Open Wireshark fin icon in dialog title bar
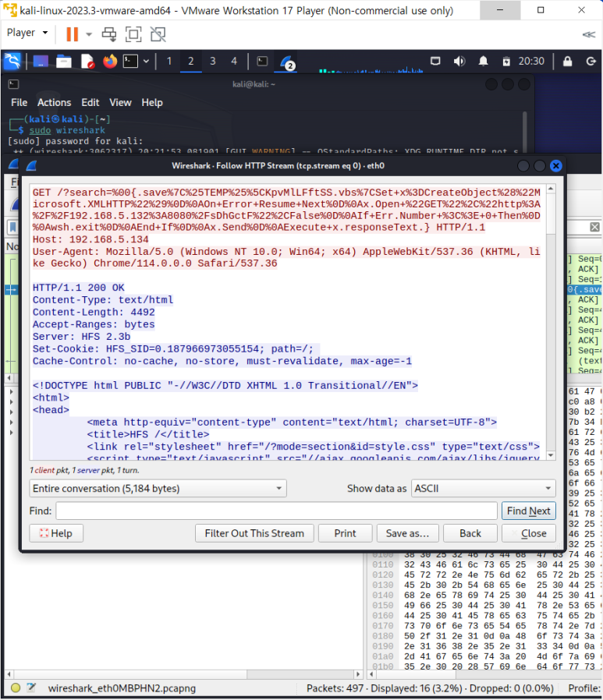Image resolution: width=603 pixels, height=700 pixels. tap(31, 166)
